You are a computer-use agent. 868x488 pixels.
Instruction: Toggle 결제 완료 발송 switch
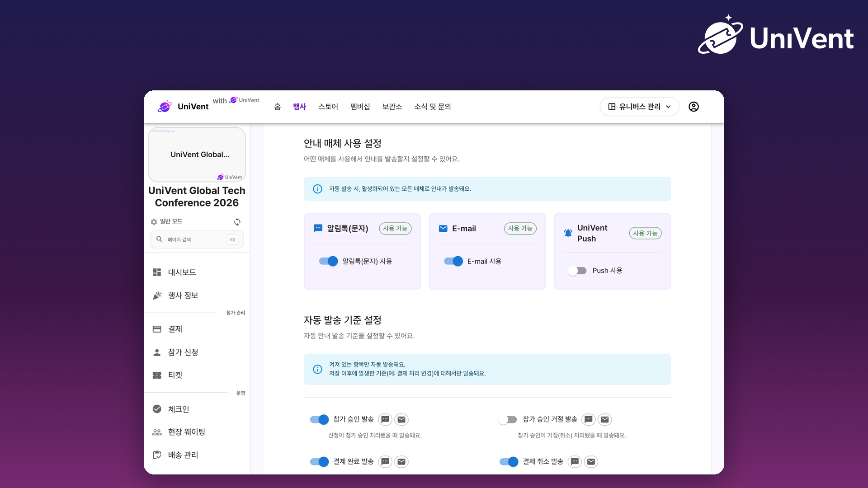pyautogui.click(x=319, y=461)
